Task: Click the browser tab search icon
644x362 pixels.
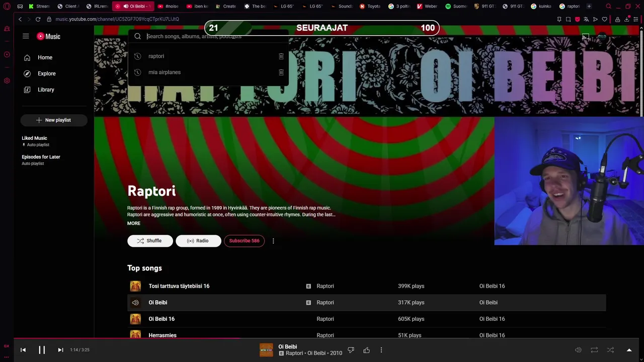Action: [608, 6]
